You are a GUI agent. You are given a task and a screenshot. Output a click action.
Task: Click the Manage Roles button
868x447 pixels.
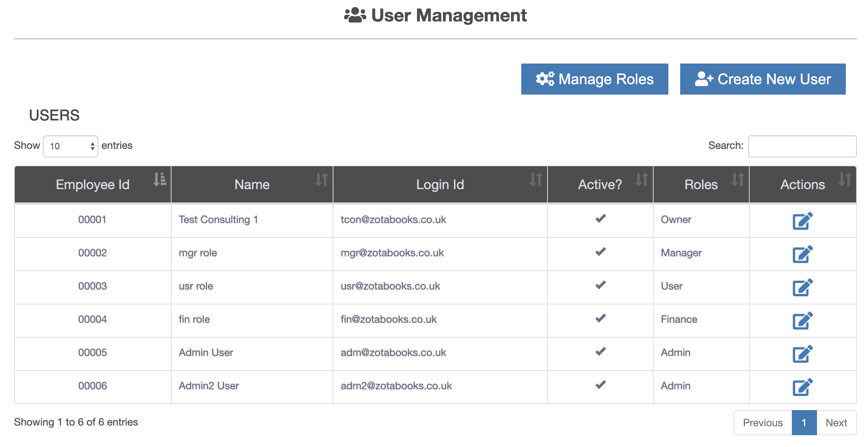[594, 79]
